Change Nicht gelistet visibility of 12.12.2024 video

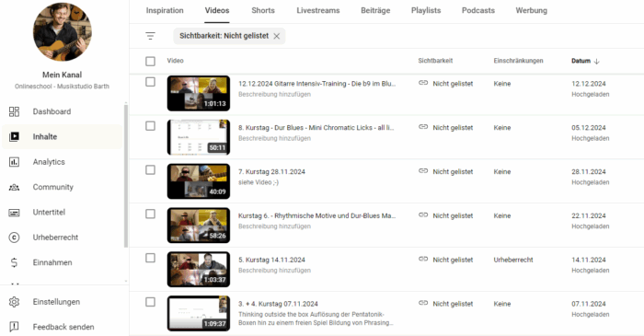click(445, 84)
